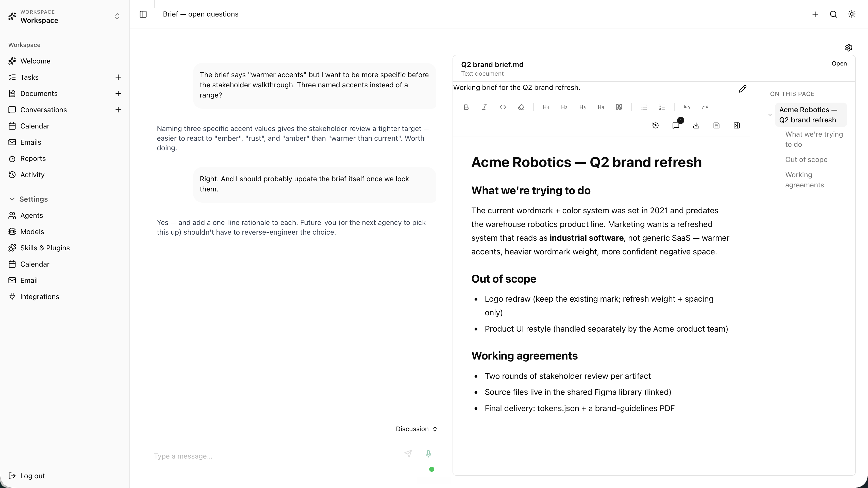The width and height of the screenshot is (868, 488).
Task: Open the Q2 brand brief.md document
Action: (839, 64)
